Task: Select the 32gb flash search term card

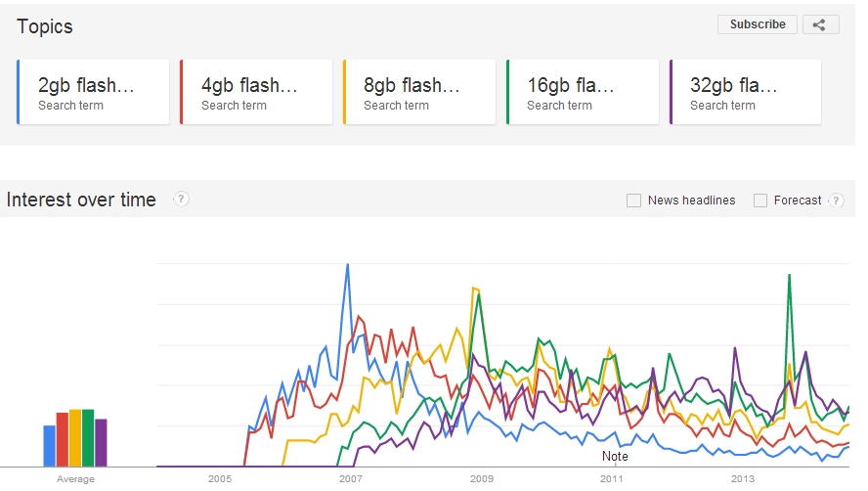Action: (745, 92)
